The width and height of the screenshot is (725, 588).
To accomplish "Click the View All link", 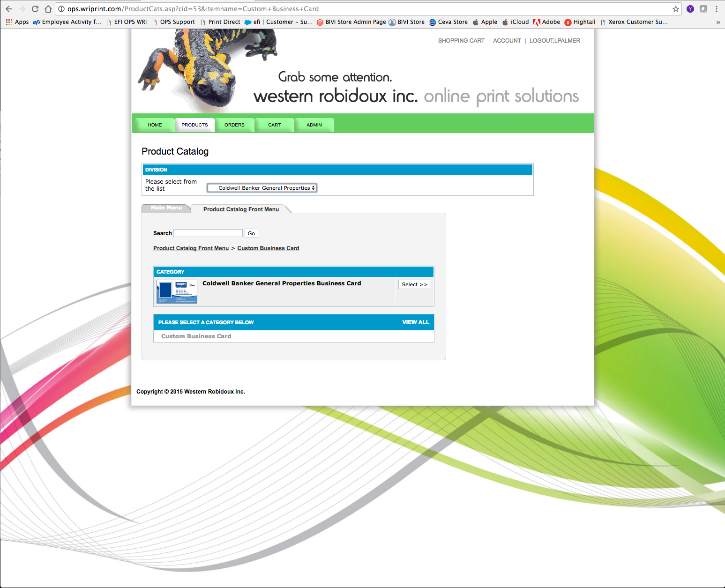I will 416,322.
